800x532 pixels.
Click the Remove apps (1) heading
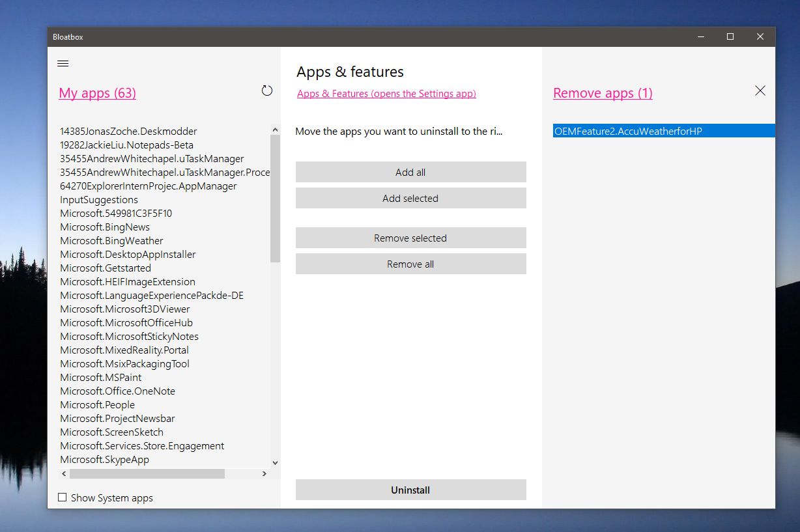tap(603, 93)
